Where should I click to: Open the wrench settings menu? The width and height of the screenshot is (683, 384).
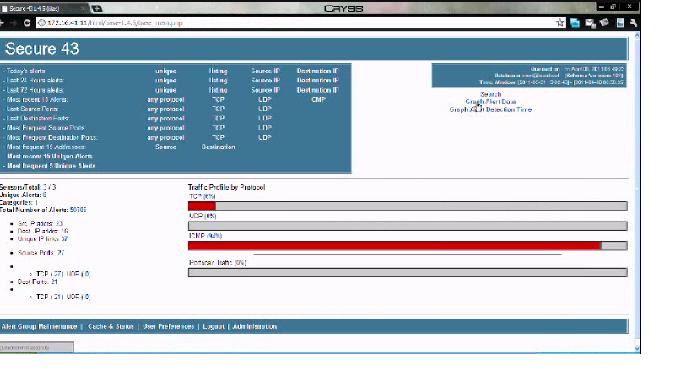click(633, 23)
